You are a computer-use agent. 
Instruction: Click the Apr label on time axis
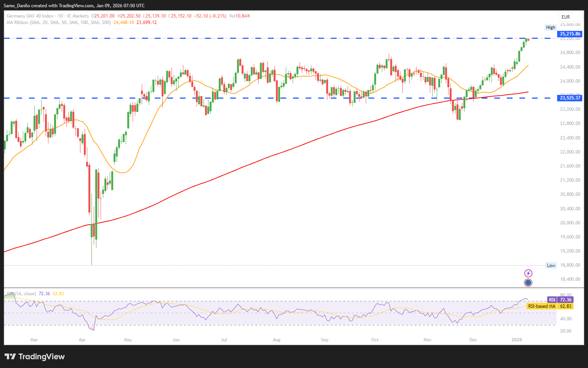[82, 340]
